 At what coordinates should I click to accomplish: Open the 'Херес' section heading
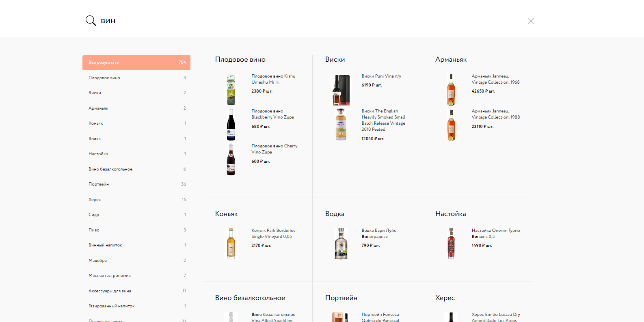[445, 298]
